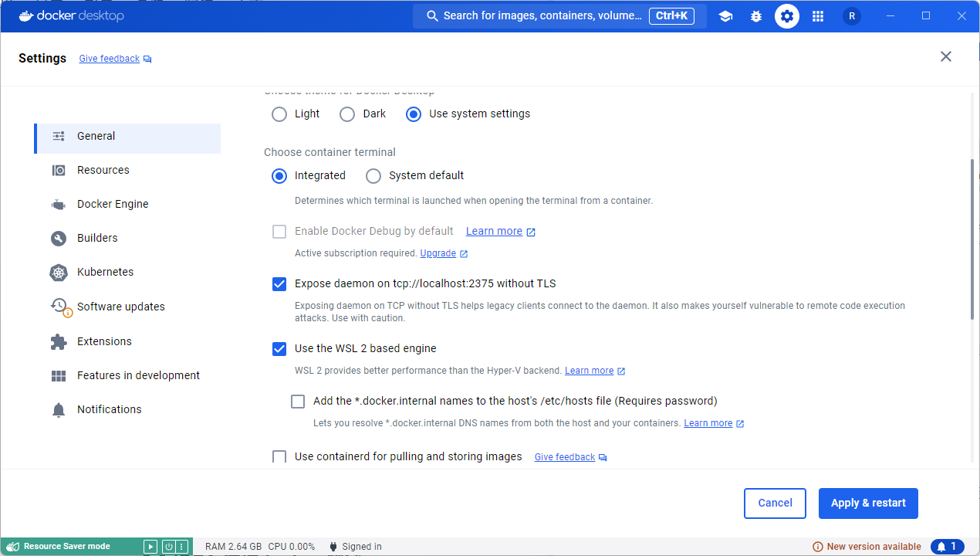Viewport: 980px width, 556px height.
Task: Click the Settings gear icon in the header
Action: tap(787, 16)
